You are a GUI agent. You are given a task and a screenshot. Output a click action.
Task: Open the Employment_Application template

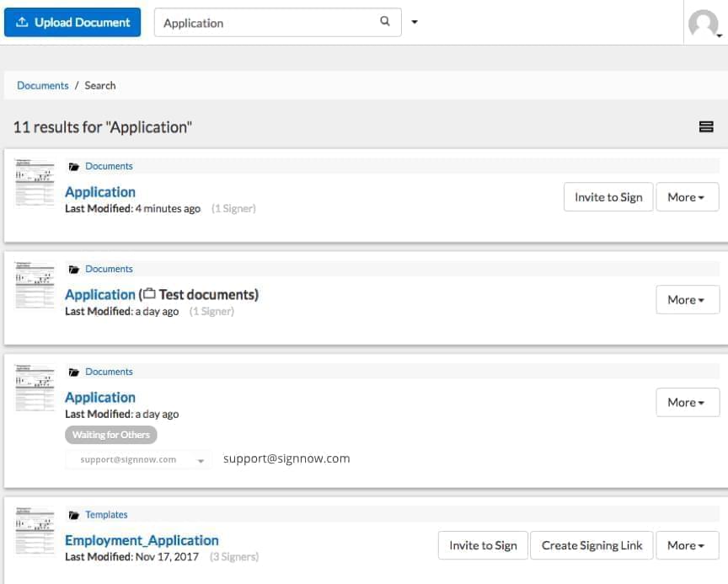141,540
